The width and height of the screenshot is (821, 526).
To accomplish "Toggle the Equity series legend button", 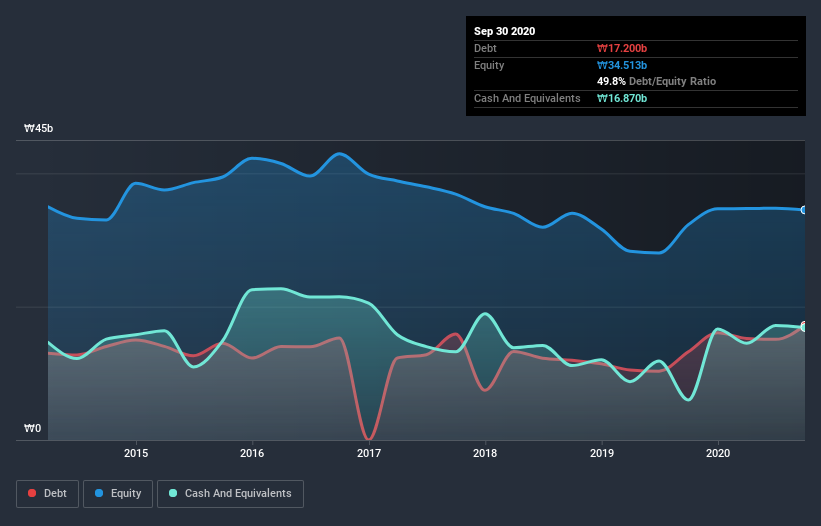I will [x=118, y=494].
